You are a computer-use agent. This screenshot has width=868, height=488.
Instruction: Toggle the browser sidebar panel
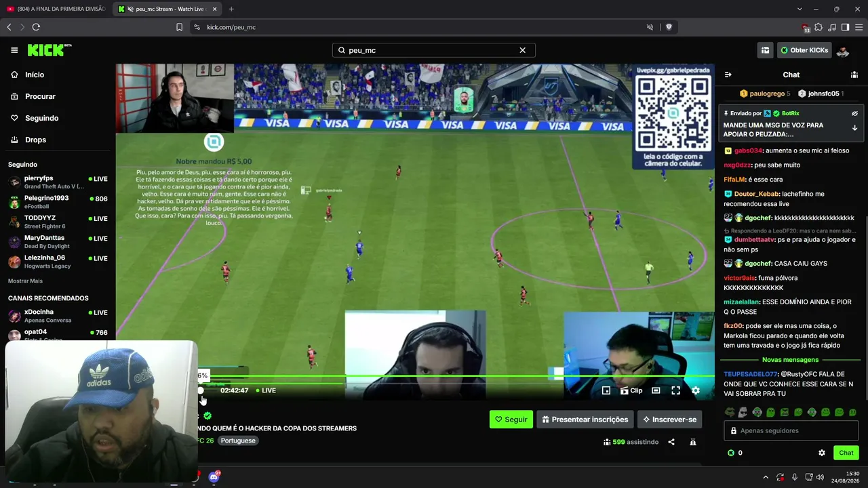point(845,27)
